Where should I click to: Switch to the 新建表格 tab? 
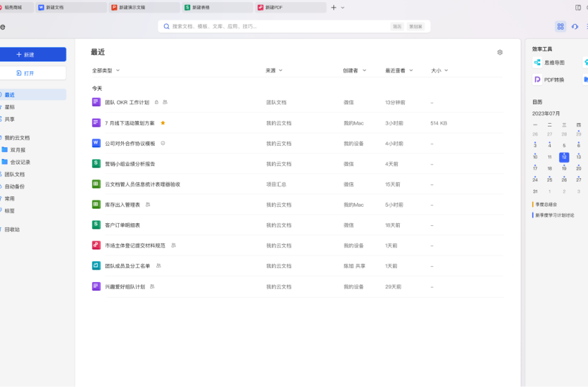tap(217, 8)
